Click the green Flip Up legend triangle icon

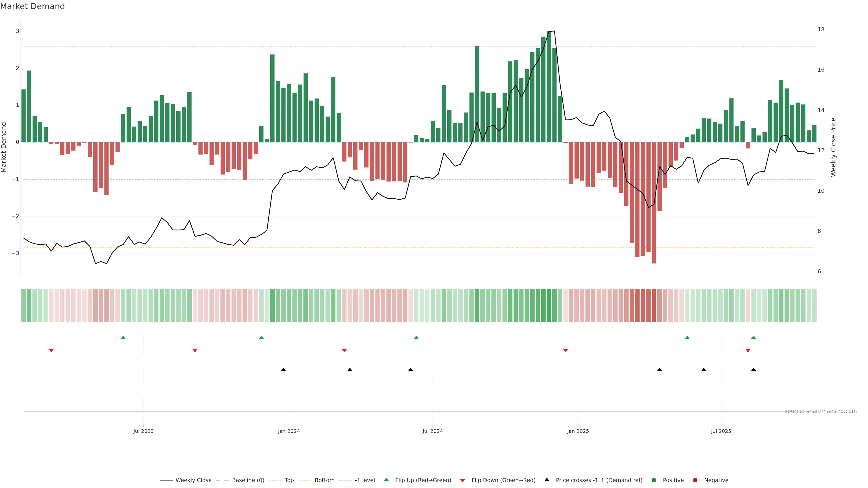[386, 480]
